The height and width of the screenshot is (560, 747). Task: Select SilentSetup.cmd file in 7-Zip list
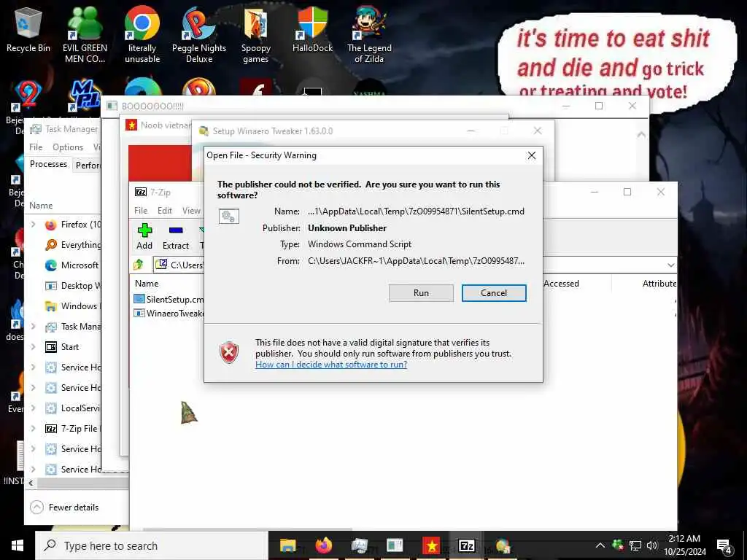[169, 299]
